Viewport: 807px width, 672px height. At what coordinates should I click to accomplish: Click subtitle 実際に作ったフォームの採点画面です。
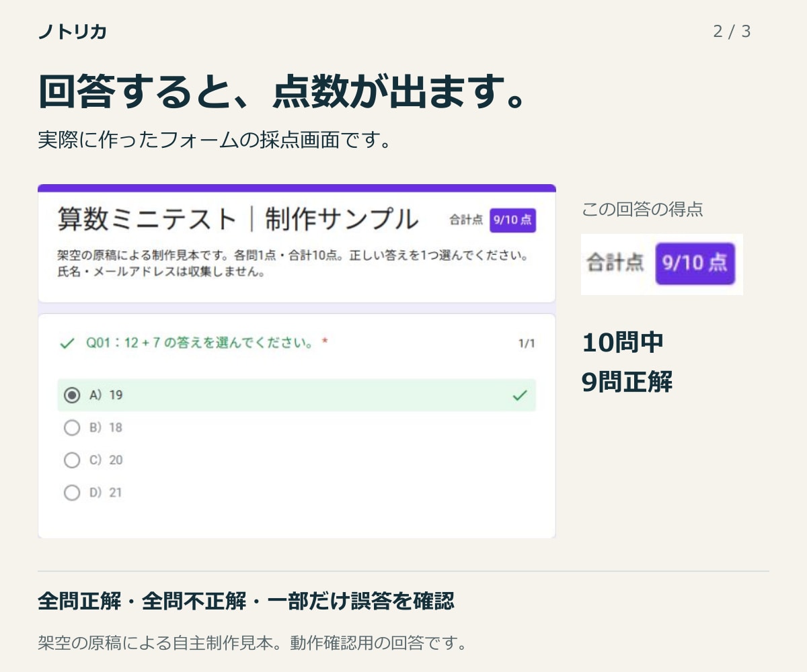click(x=215, y=140)
